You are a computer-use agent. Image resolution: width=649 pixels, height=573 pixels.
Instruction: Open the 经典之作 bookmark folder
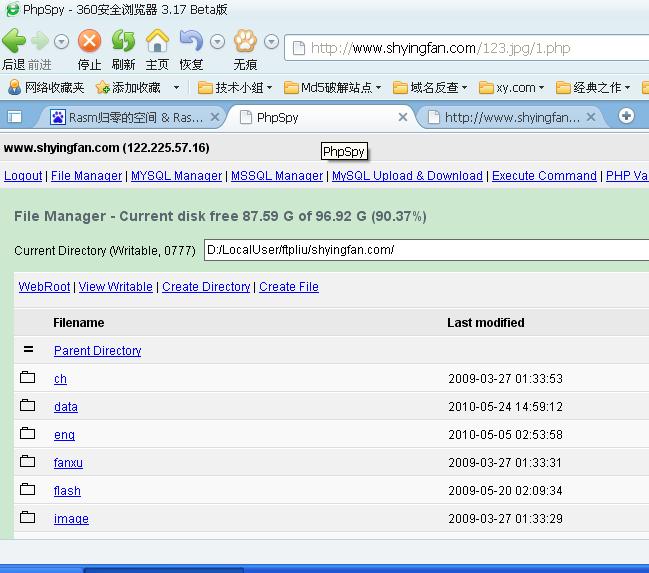[593, 87]
